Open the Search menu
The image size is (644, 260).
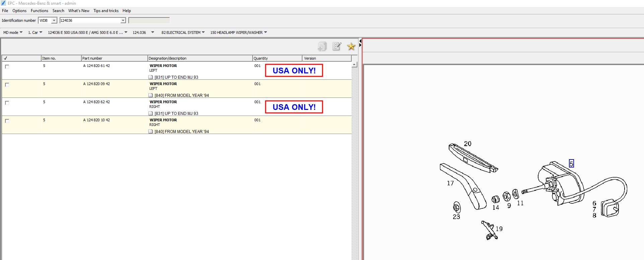pos(58,11)
